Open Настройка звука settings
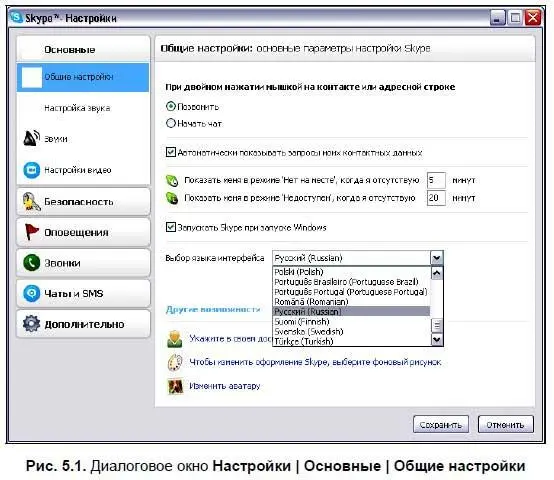The image size is (554, 480). 83,108
